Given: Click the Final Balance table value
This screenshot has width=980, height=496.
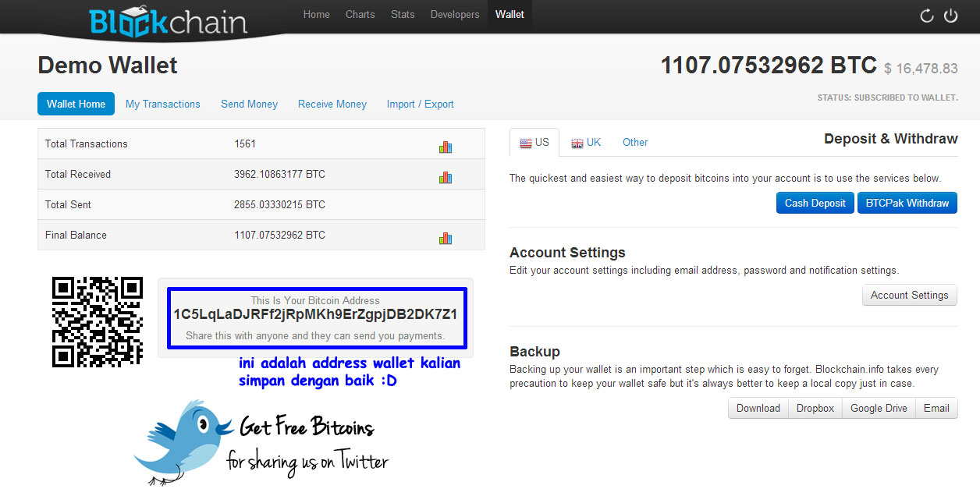Looking at the screenshot, I should coord(279,235).
